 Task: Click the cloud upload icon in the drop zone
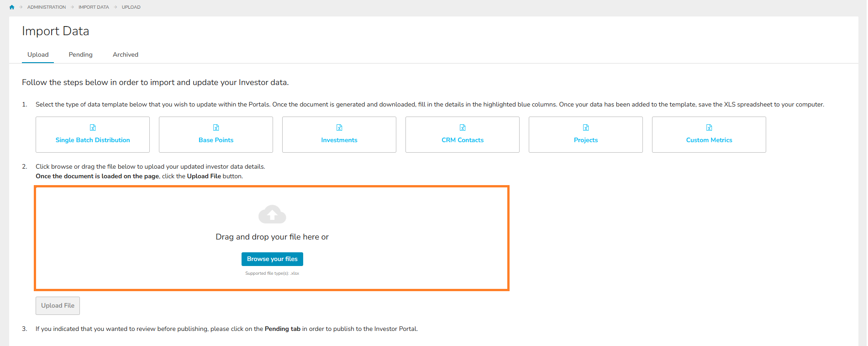pos(272,214)
